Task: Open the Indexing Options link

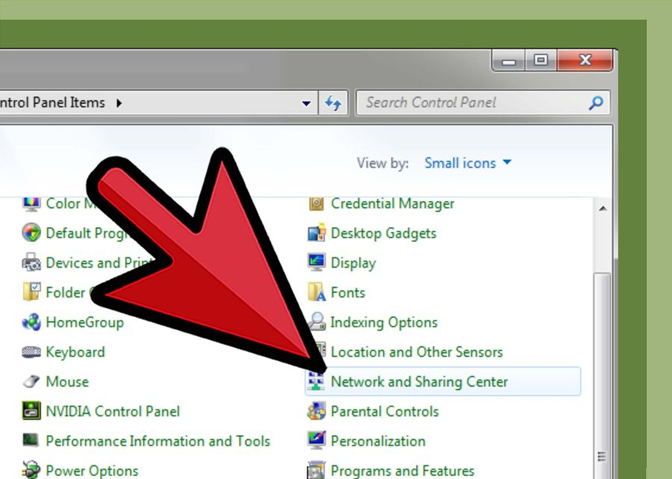Action: [x=384, y=322]
